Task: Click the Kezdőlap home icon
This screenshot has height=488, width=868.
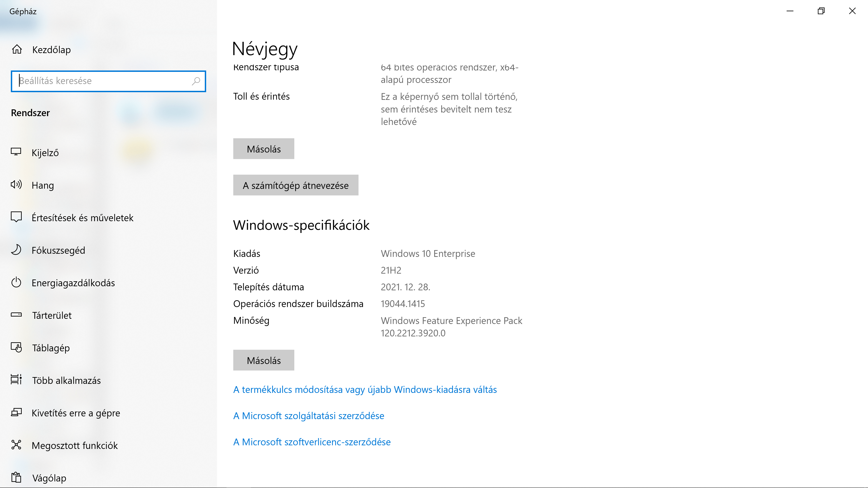Action: [x=17, y=49]
